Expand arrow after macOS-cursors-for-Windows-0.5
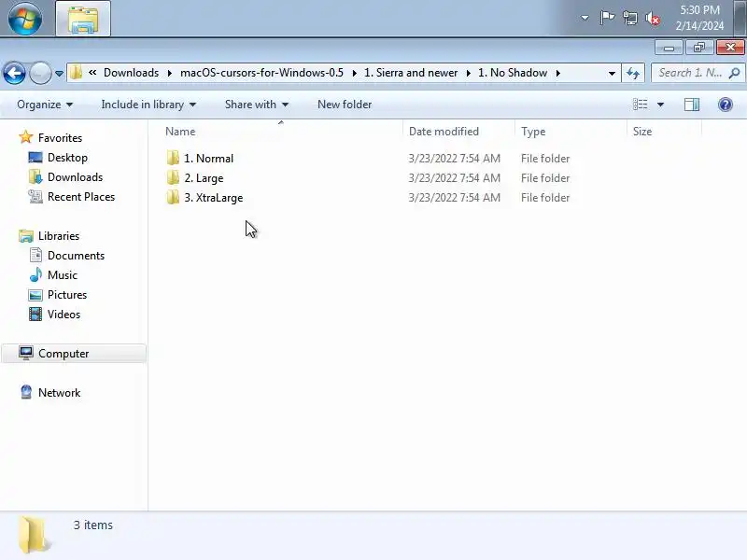The width and height of the screenshot is (747, 560). pos(354,73)
